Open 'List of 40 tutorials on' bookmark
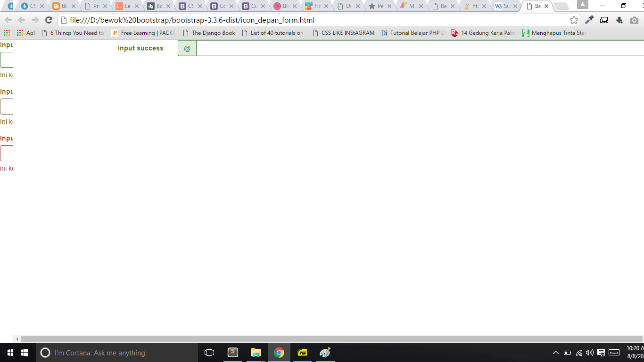644x362 pixels. [x=273, y=33]
